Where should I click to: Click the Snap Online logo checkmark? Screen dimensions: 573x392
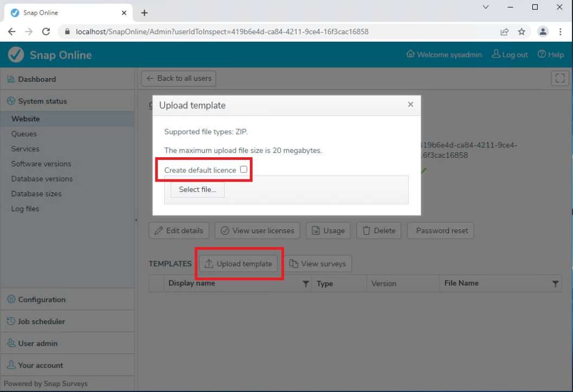[16, 55]
